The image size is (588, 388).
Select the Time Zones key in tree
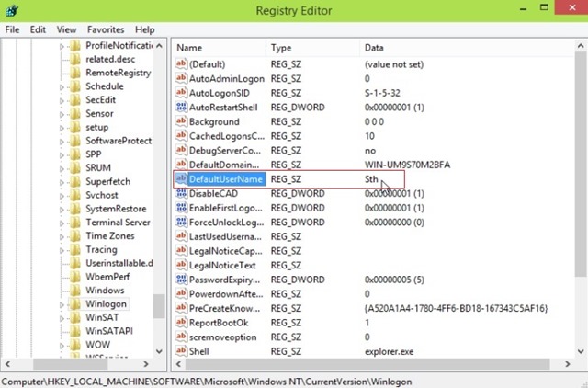pos(110,235)
